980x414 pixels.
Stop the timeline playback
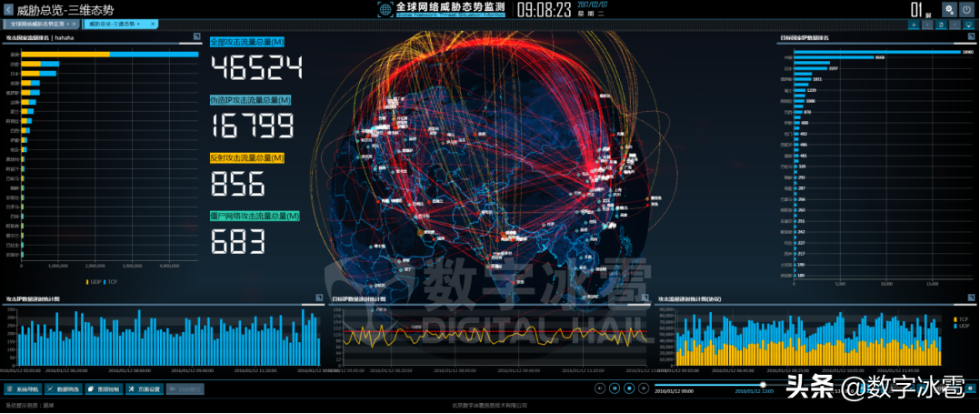(x=630, y=389)
